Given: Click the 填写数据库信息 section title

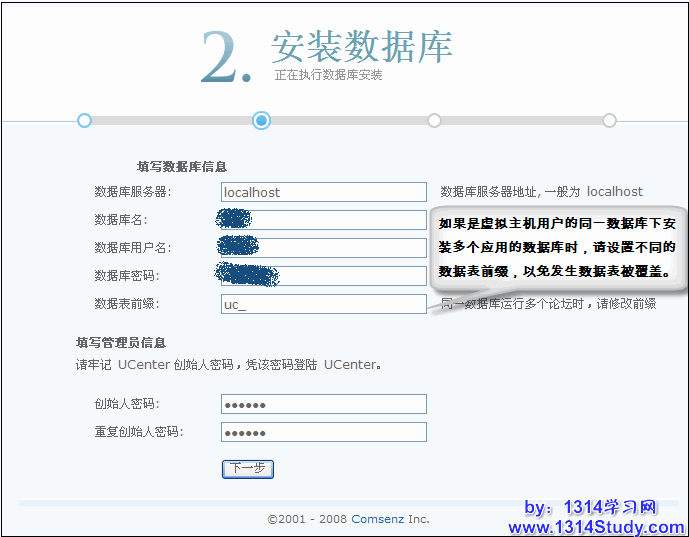Looking at the screenshot, I should [181, 166].
